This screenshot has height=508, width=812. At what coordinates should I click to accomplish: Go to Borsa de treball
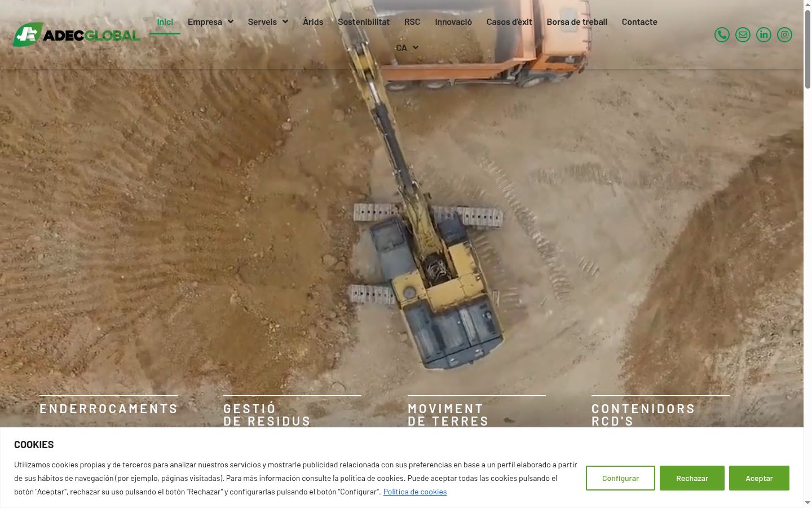point(577,22)
